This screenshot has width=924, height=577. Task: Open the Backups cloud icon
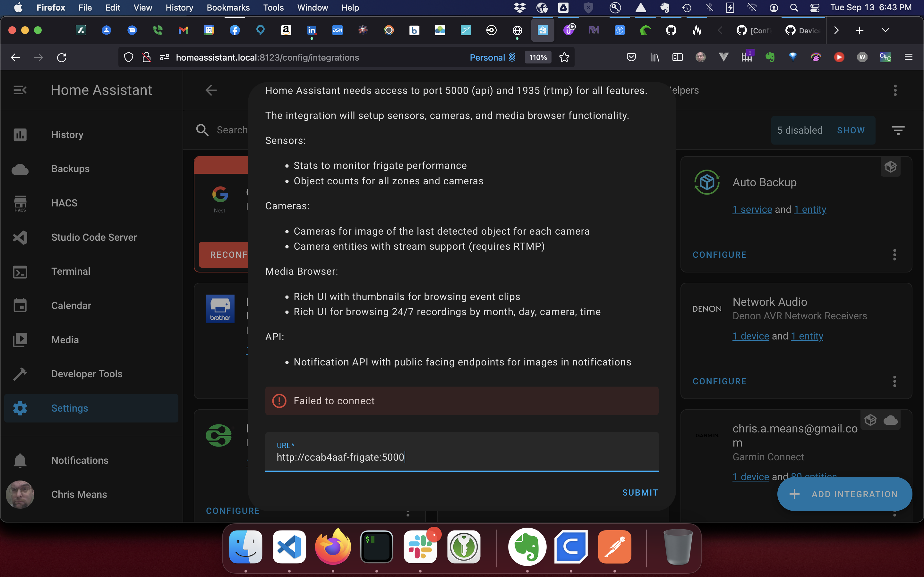point(20,169)
